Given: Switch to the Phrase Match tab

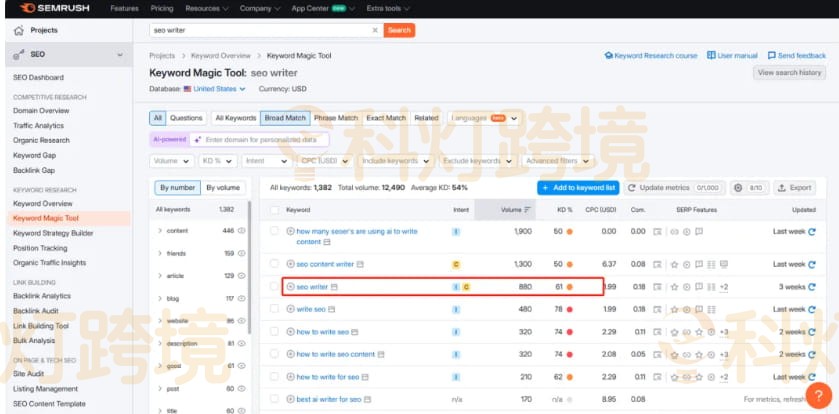Looking at the screenshot, I should point(335,118).
